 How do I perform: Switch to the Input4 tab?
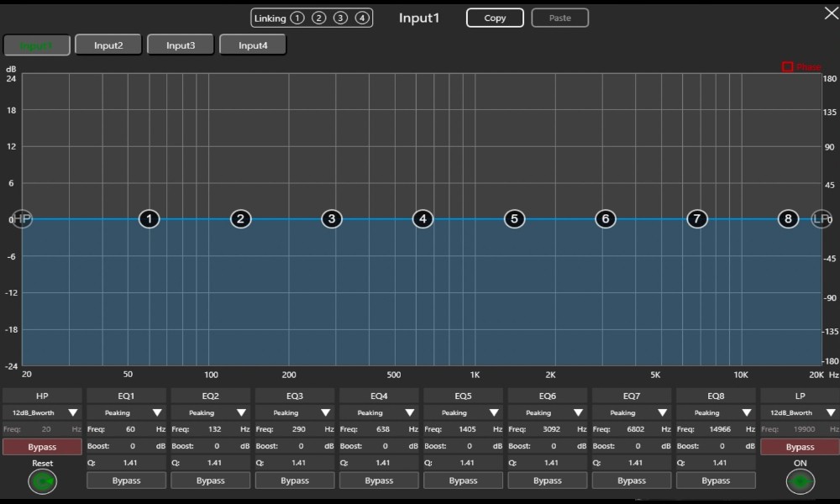[253, 45]
